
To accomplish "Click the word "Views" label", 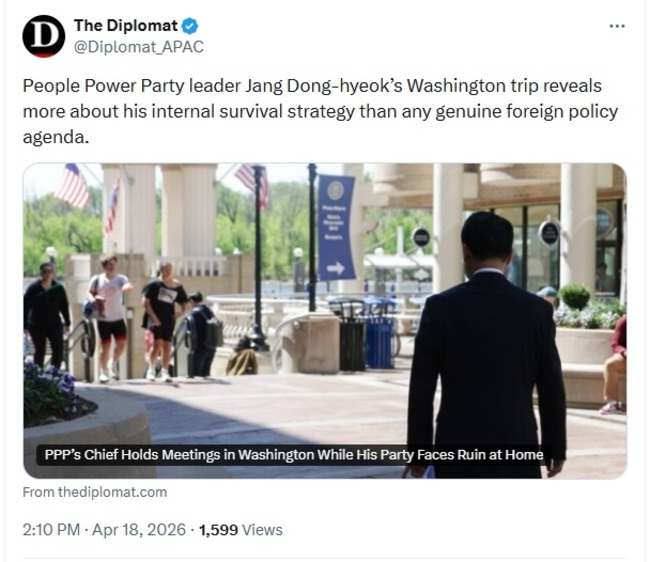I will 262,529.
